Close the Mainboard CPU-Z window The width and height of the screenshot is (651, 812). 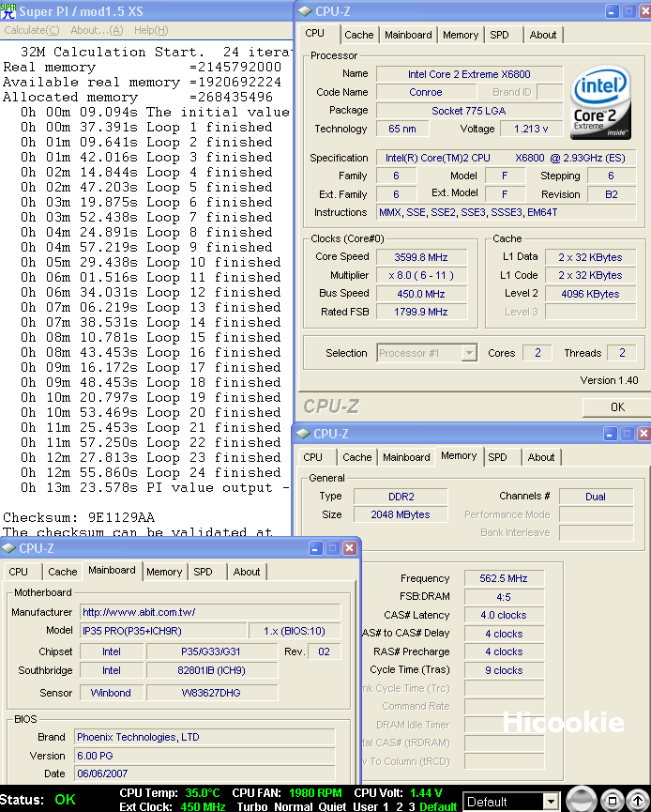click(x=350, y=548)
